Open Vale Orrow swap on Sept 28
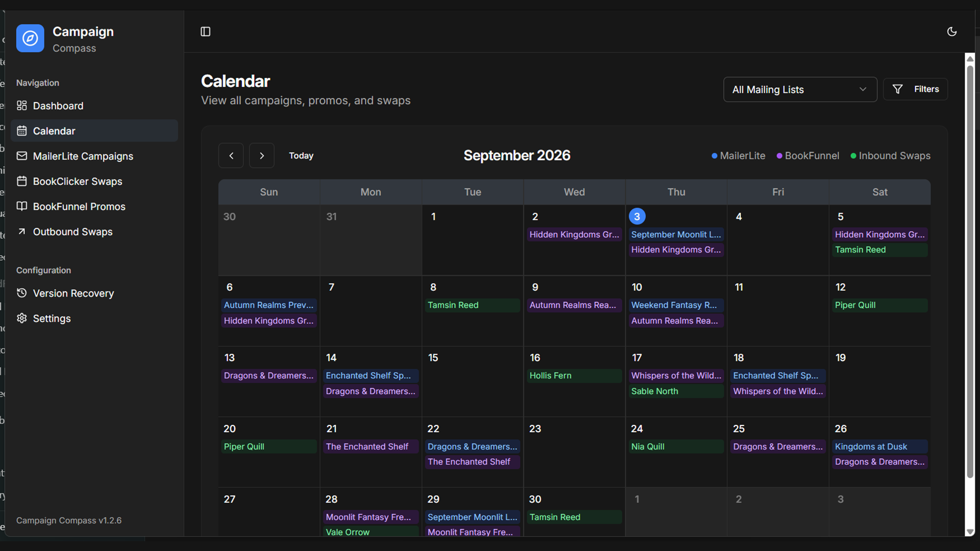980x551 pixels. point(371,532)
